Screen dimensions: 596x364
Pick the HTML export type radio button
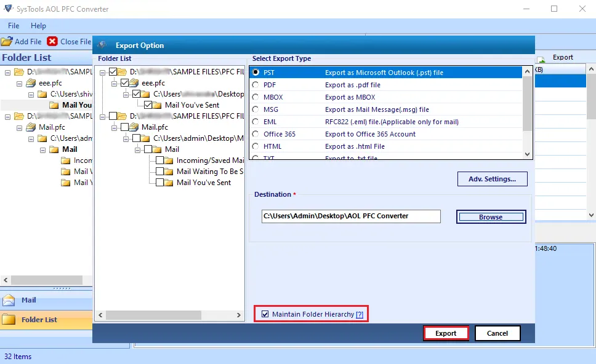(x=256, y=146)
